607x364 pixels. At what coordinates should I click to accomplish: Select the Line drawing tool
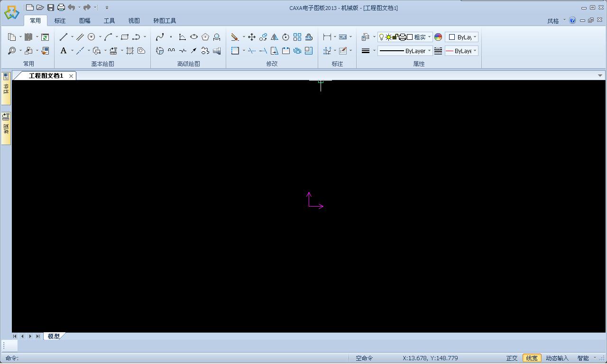pyautogui.click(x=64, y=37)
